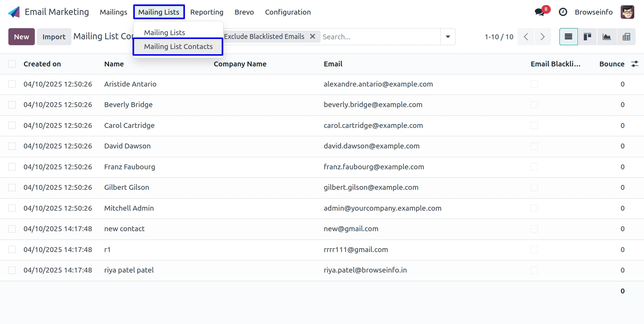This screenshot has width=644, height=324.
Task: Tick the select-all checkbox in header
Action: [x=12, y=64]
